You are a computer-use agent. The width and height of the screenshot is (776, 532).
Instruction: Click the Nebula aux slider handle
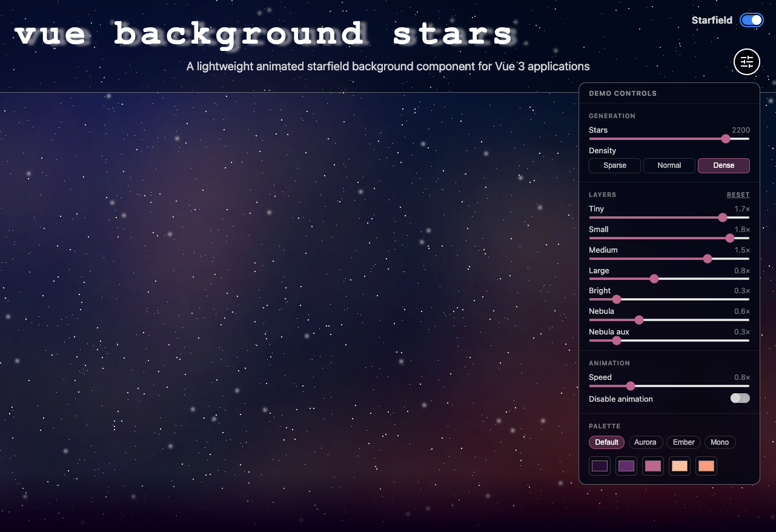(617, 341)
